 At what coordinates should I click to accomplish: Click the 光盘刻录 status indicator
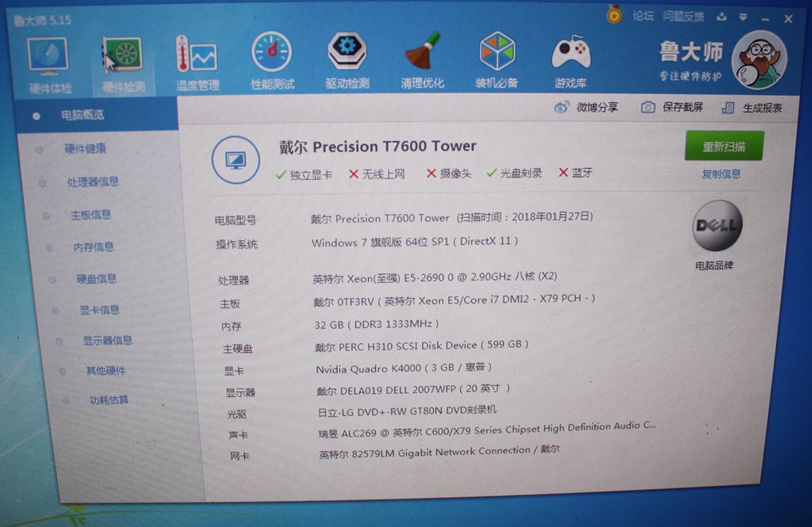point(514,173)
